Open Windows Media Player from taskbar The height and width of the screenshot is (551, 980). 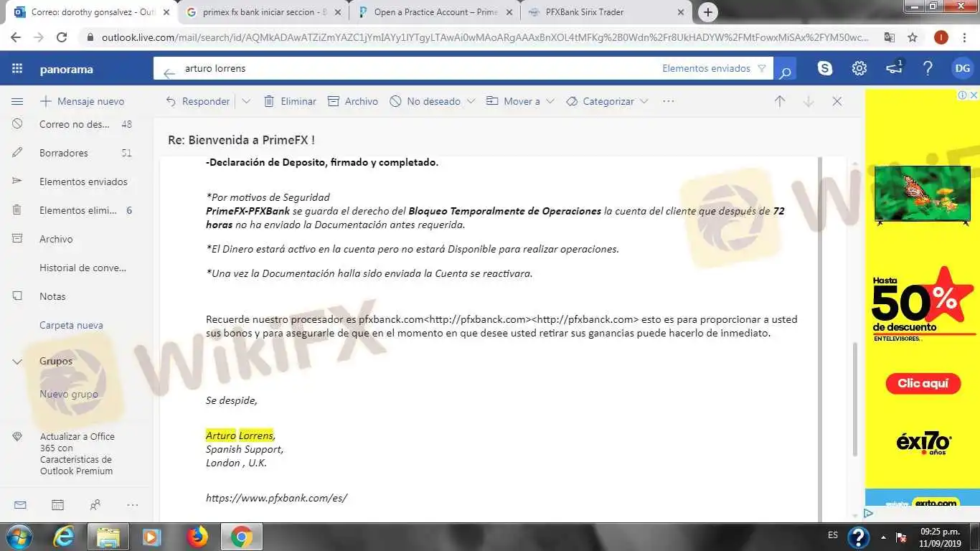pos(151,537)
